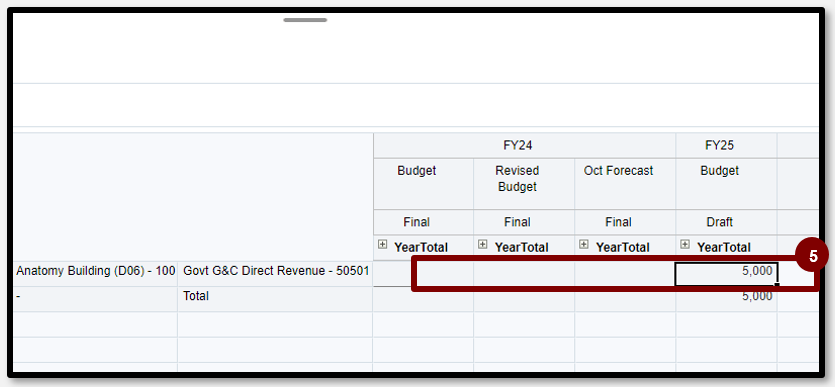Image resolution: width=835 pixels, height=387 pixels.
Task: Select Govt G&C Direct Revenue - 50501 header
Action: pyautogui.click(x=275, y=271)
